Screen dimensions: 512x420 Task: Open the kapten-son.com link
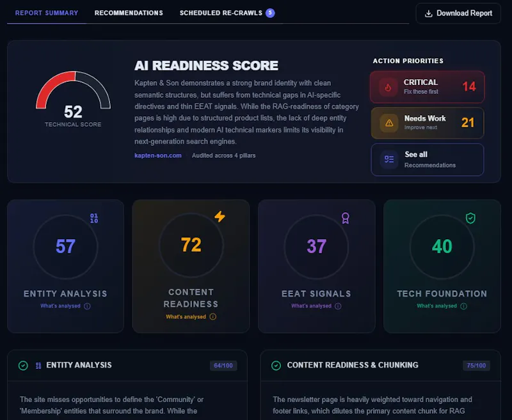pyautogui.click(x=158, y=155)
